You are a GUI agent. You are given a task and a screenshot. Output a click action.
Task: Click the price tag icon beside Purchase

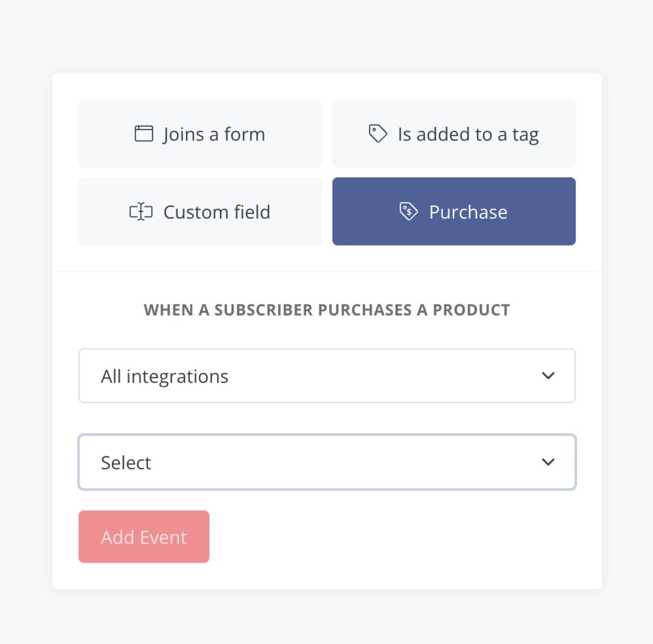coord(408,212)
